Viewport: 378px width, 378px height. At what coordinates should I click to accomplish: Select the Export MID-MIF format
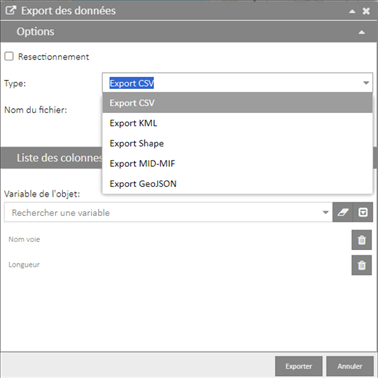[x=237, y=164]
